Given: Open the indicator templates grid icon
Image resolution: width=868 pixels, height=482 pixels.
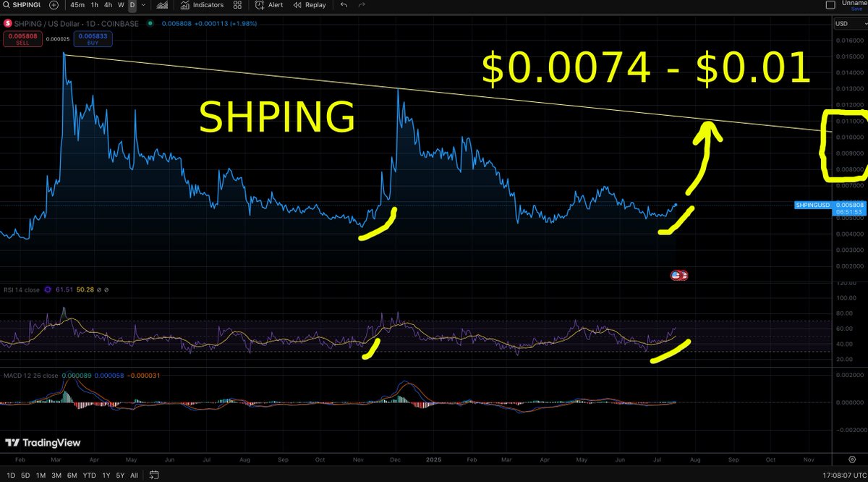Looking at the screenshot, I should pyautogui.click(x=238, y=5).
